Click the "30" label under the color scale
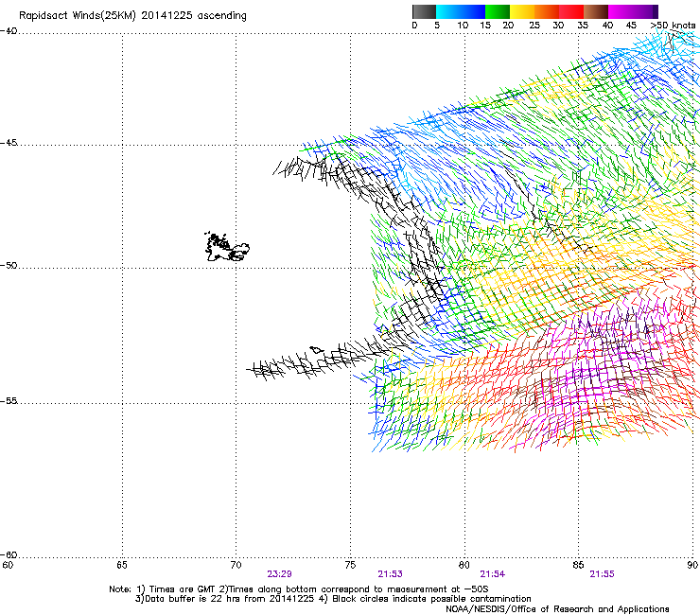This screenshot has width=700, height=615. pyautogui.click(x=558, y=26)
